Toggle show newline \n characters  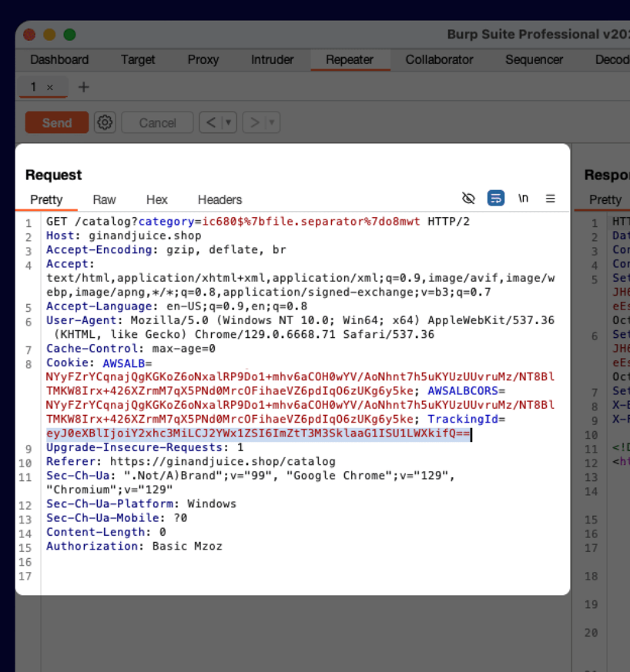point(523,199)
